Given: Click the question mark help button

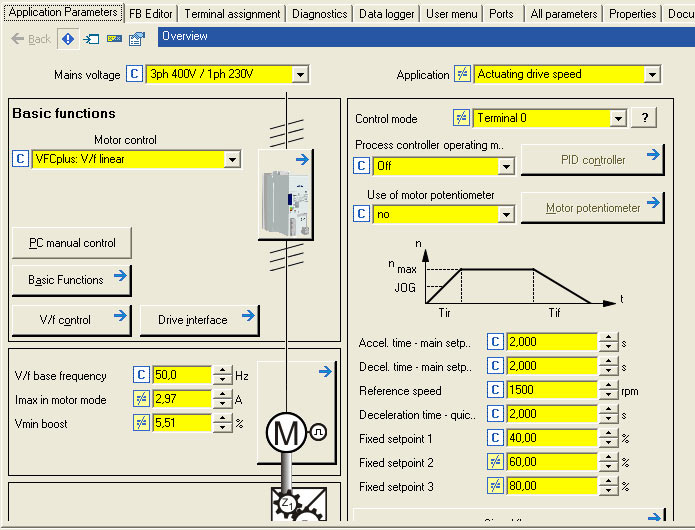Looking at the screenshot, I should pyautogui.click(x=645, y=118).
